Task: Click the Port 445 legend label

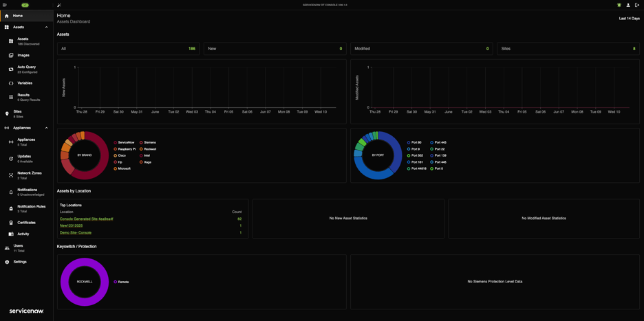Action: click(x=440, y=162)
